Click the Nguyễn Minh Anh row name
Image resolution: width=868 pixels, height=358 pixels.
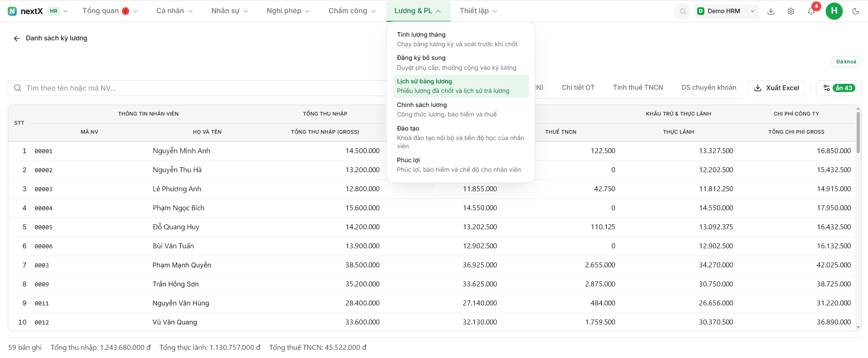(181, 151)
